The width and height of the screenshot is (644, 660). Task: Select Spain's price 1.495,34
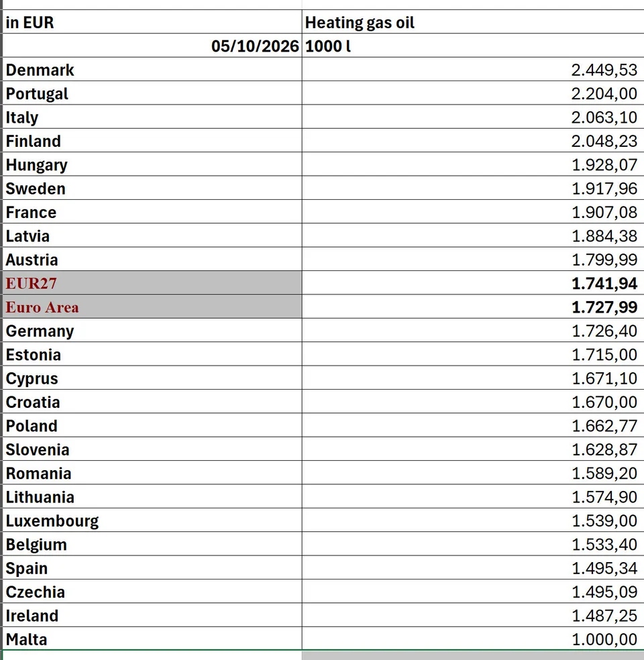tap(473, 568)
